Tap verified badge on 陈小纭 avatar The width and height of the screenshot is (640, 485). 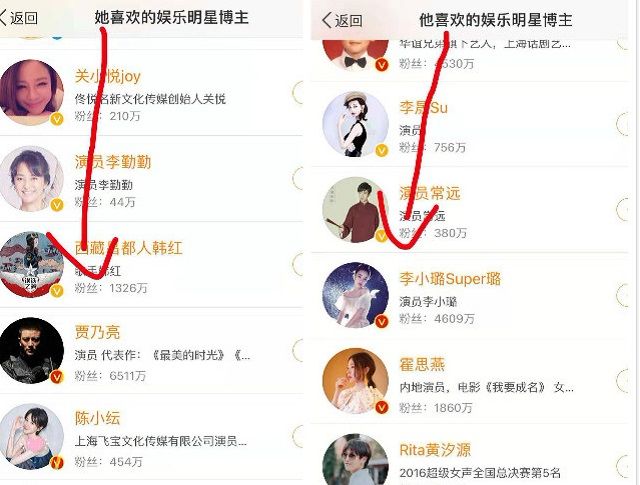pyautogui.click(x=57, y=463)
